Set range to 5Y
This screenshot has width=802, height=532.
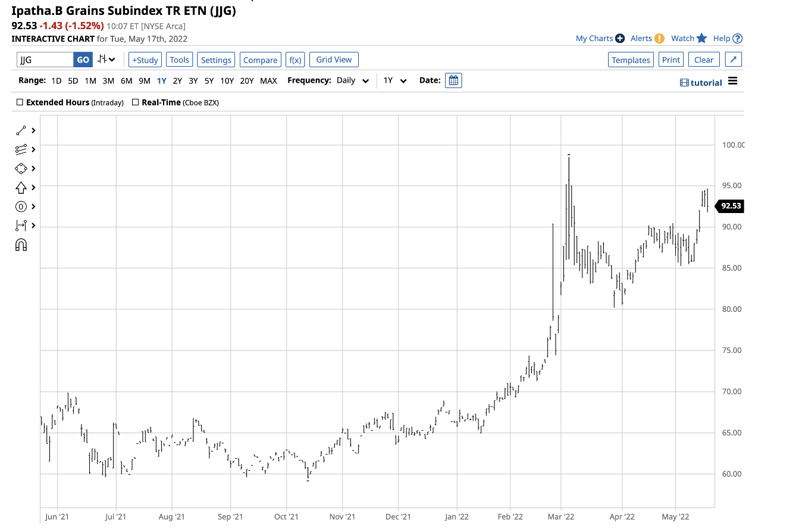click(x=209, y=81)
